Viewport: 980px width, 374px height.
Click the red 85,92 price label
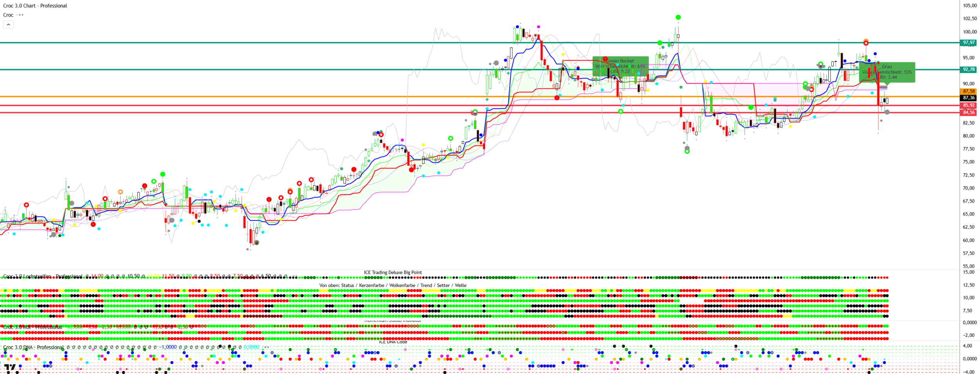[969, 106]
